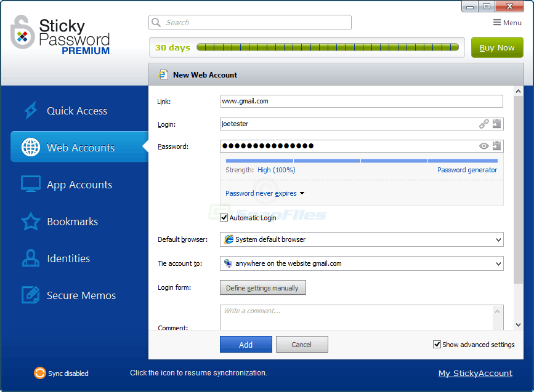Click the hamburger Menu icon
This screenshot has width=534, height=392.
point(497,22)
